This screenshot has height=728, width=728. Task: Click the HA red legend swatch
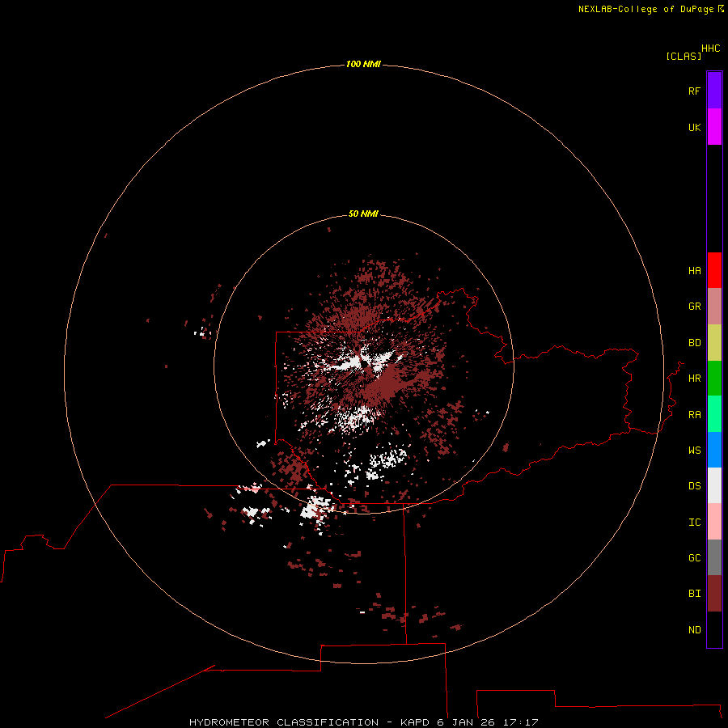coord(714,270)
